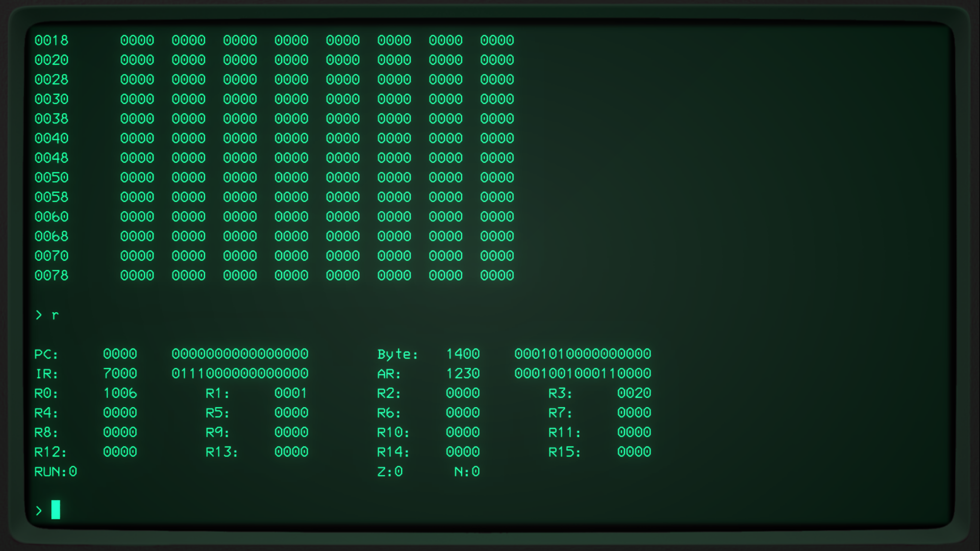Select memory address 0058
The width and height of the screenshot is (980, 551).
click(52, 197)
